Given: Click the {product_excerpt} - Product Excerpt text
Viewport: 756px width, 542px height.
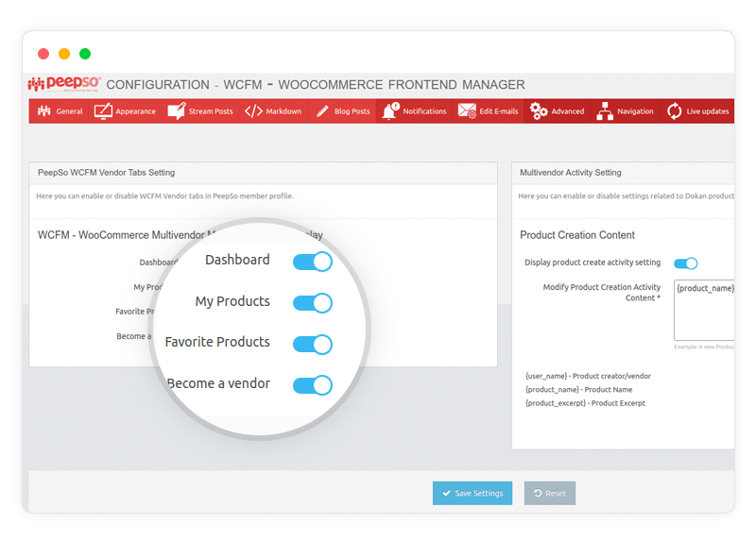Looking at the screenshot, I should [x=585, y=403].
